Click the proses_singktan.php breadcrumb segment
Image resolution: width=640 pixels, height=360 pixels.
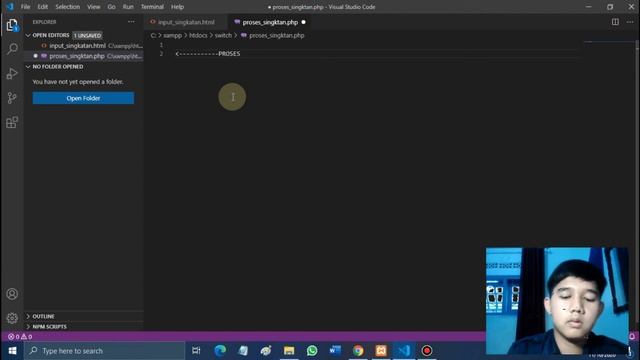tap(276, 36)
